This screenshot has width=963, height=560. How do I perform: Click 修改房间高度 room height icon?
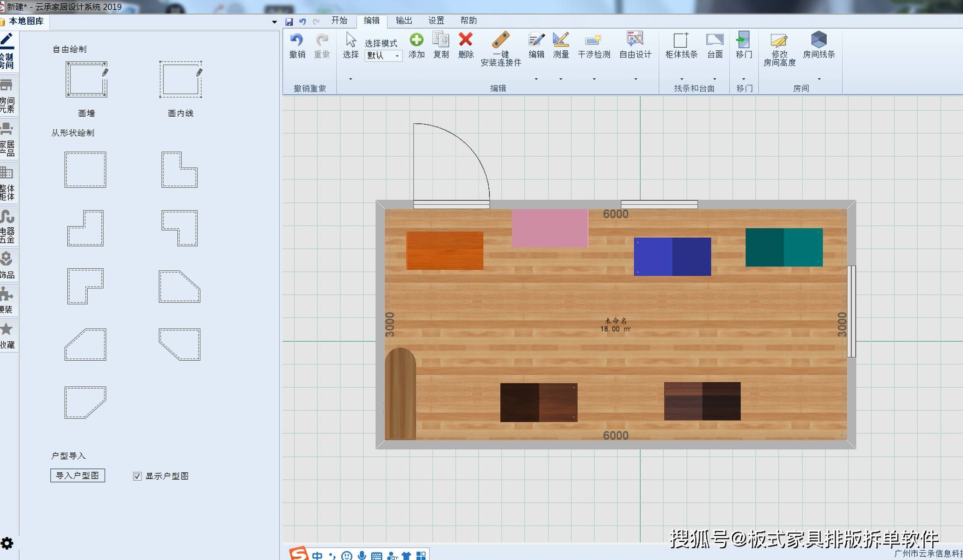coord(779,41)
